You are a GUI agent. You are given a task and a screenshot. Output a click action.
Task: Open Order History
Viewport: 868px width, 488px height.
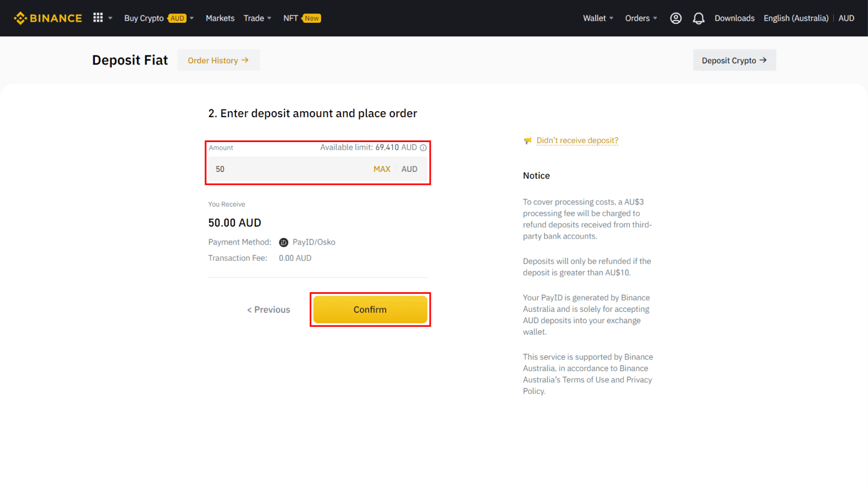pos(218,60)
